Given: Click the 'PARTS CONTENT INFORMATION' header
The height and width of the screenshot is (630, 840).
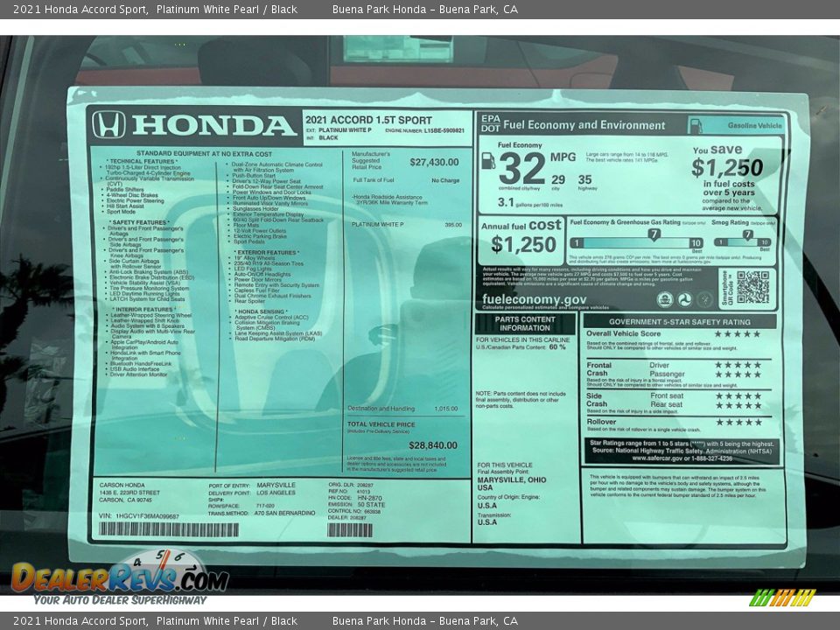Looking at the screenshot, I should click(x=525, y=324).
